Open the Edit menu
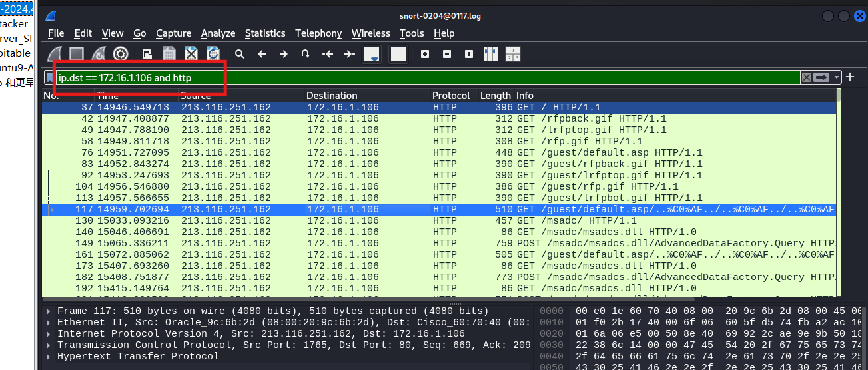The width and height of the screenshot is (868, 370). (x=83, y=33)
